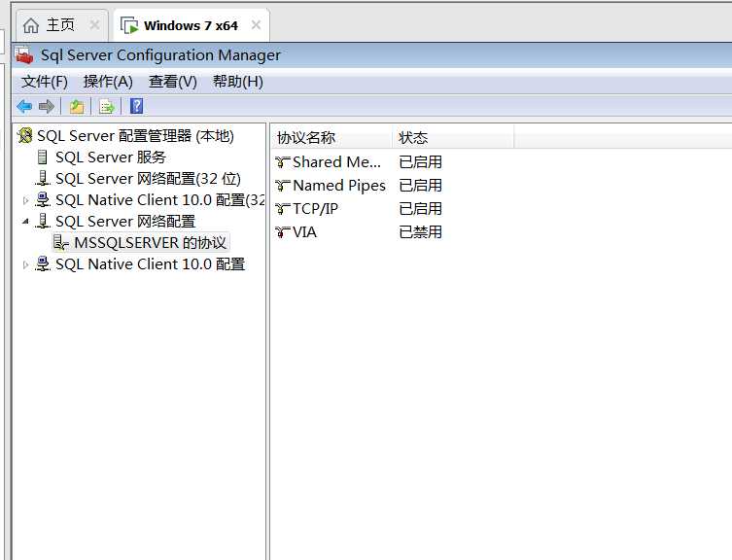Image resolution: width=732 pixels, height=560 pixels.
Task: Click the SQL Server 服务 node icon
Action: (x=43, y=157)
